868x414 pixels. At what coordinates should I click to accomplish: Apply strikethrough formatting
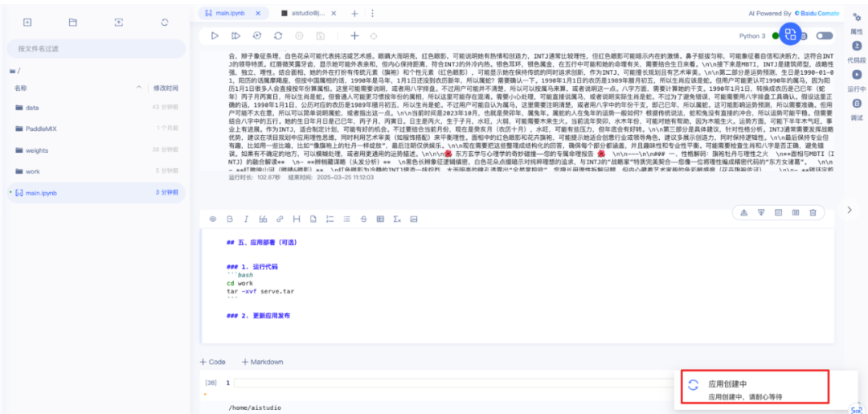point(363,219)
